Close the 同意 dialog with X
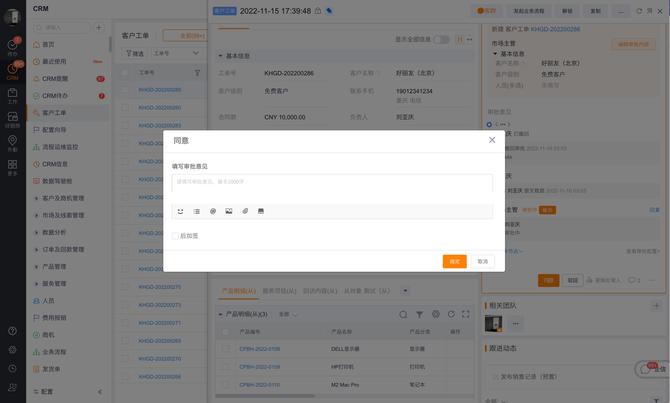The height and width of the screenshot is (403, 670). (492, 140)
